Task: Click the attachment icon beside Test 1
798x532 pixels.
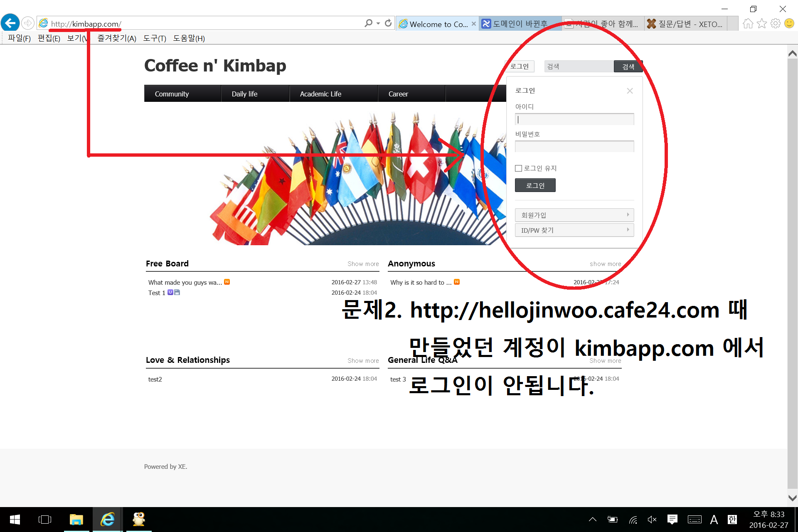Action: (177, 292)
